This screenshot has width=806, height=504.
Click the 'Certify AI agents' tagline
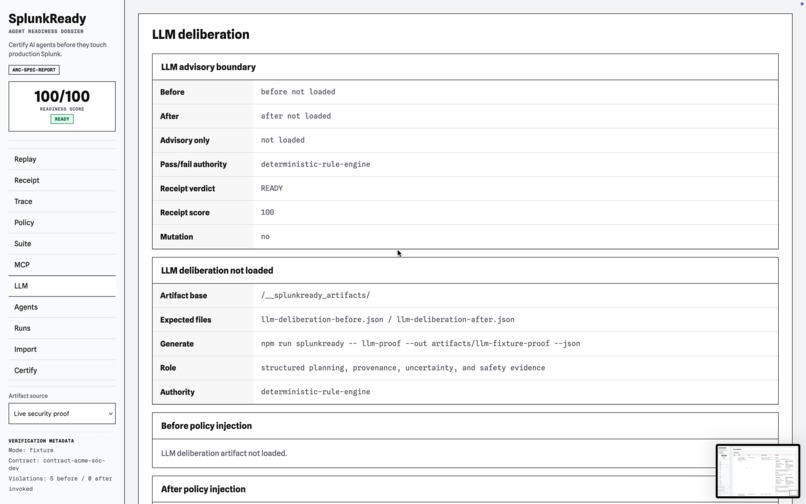pos(58,49)
